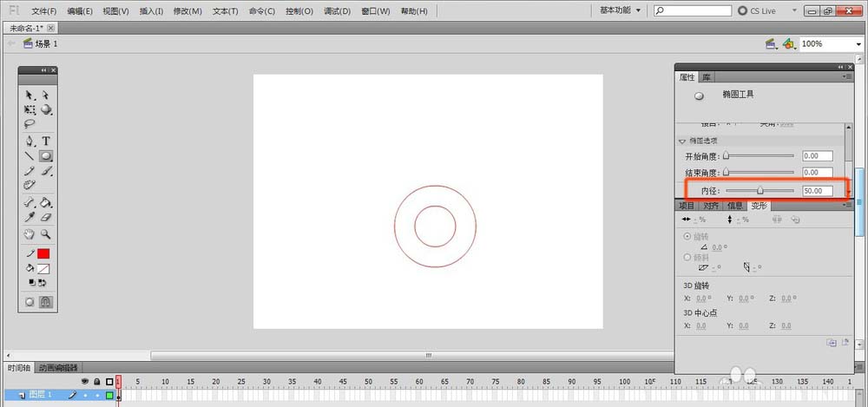This screenshot has height=407, width=868.
Task: Select the Brush tool
Action: [x=47, y=171]
